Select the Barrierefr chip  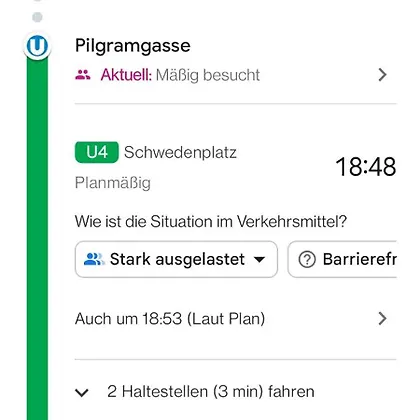342,259
